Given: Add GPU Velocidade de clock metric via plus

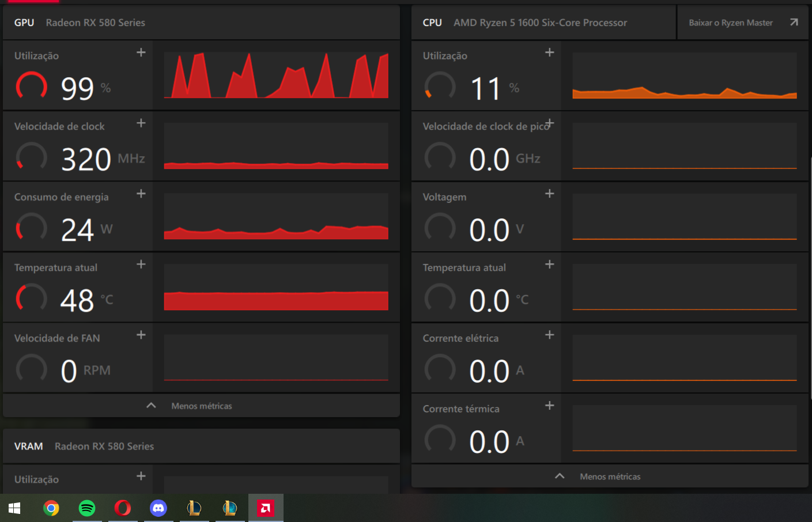Looking at the screenshot, I should click(141, 123).
